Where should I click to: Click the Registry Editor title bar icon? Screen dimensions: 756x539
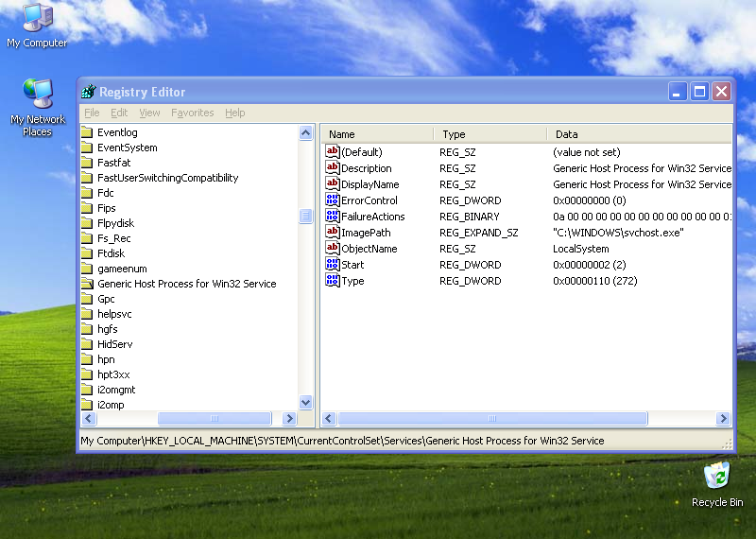(88, 91)
